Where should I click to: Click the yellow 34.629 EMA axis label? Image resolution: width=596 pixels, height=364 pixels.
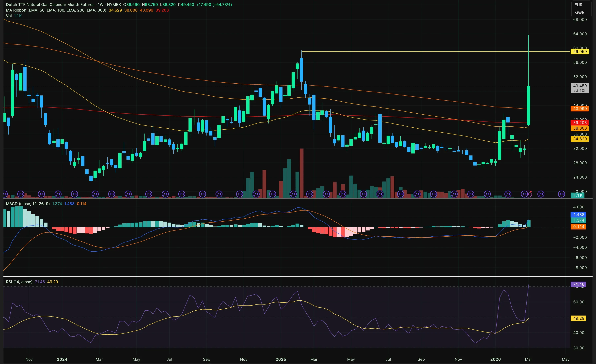point(580,139)
